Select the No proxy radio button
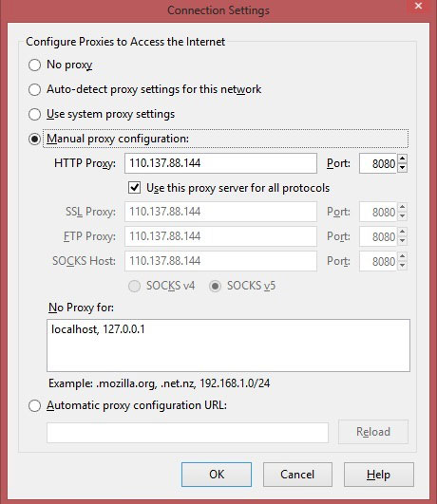The height and width of the screenshot is (504, 437). pyautogui.click(x=34, y=65)
